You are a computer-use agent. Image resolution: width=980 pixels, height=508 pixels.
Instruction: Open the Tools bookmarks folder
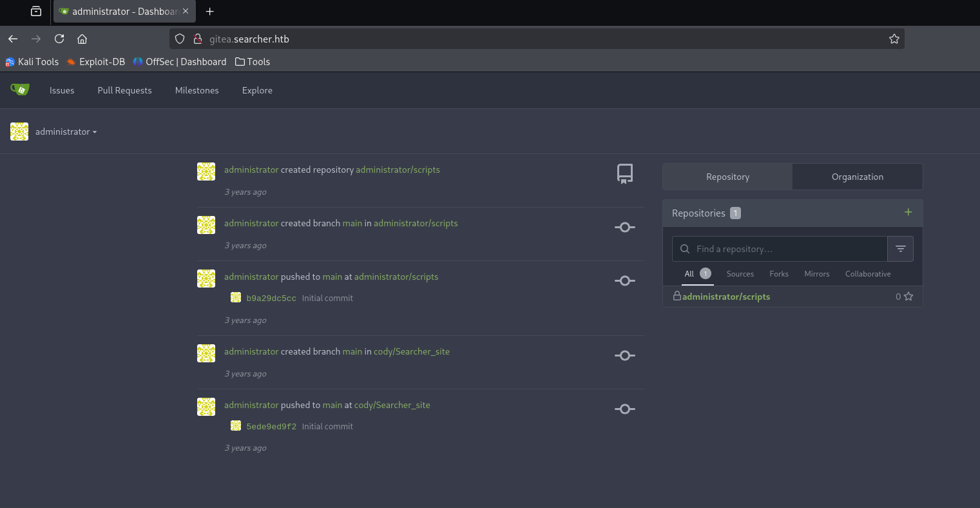(x=253, y=62)
